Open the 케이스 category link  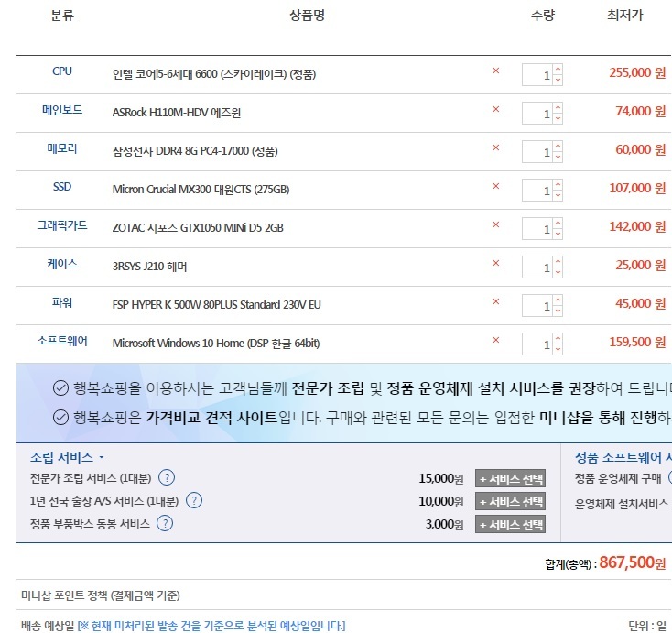[x=62, y=264]
